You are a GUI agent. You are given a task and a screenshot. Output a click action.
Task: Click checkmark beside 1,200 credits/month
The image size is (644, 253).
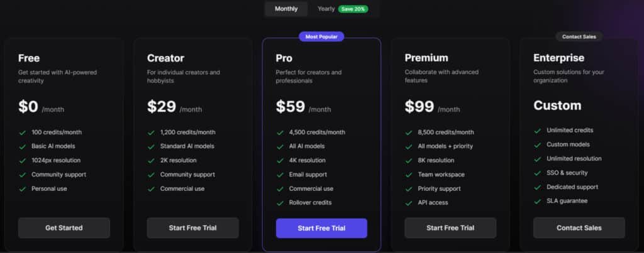(151, 132)
